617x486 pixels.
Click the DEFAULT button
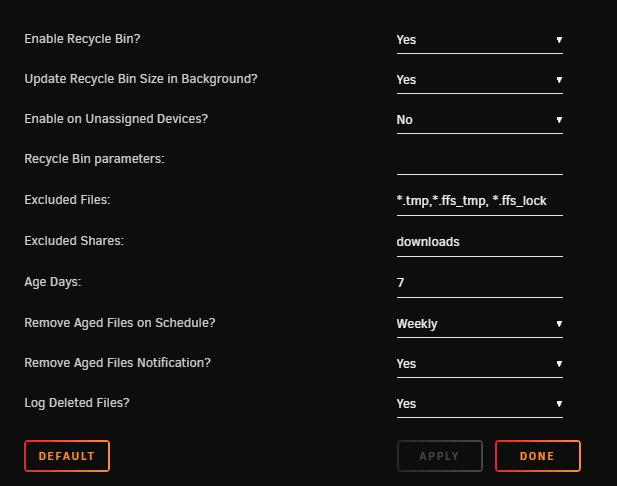(67, 456)
